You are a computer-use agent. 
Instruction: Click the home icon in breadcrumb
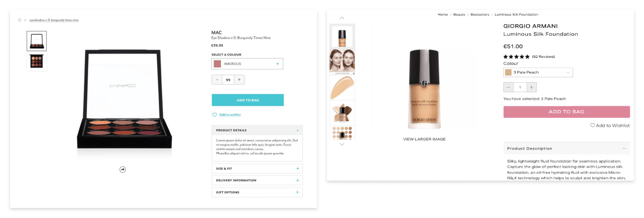[20, 20]
